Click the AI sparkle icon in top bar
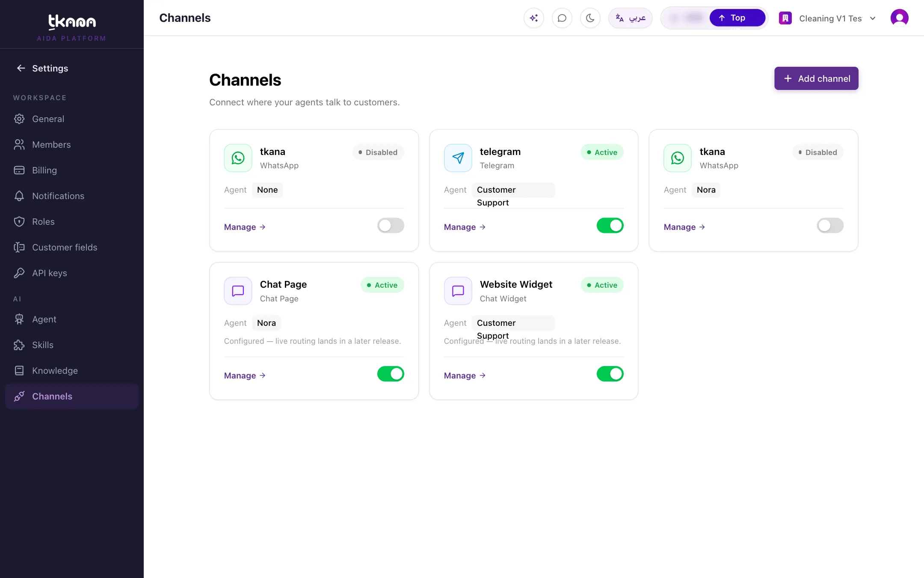 pyautogui.click(x=533, y=18)
